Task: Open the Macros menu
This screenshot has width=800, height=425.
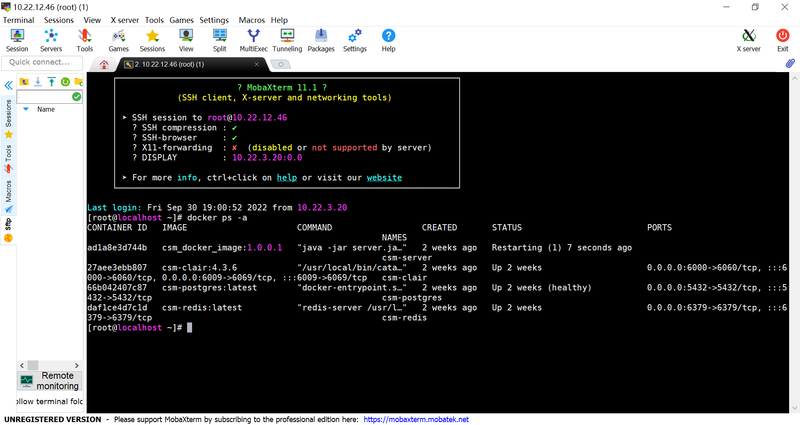Action: tap(252, 20)
